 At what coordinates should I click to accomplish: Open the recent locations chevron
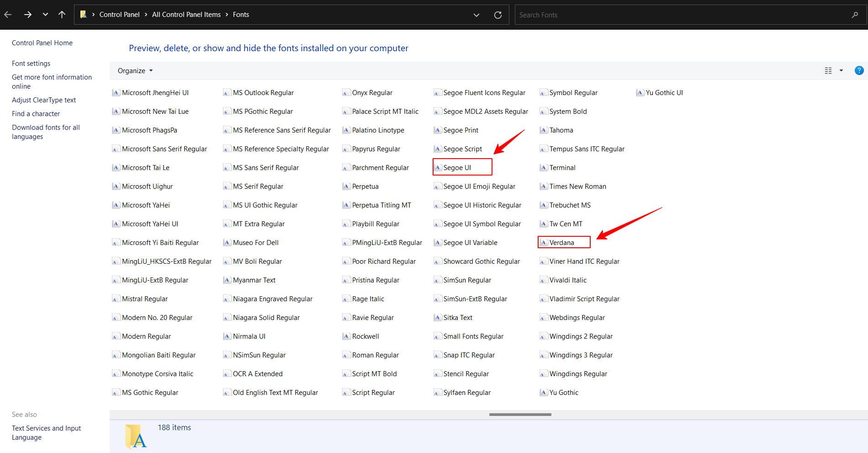(x=45, y=15)
